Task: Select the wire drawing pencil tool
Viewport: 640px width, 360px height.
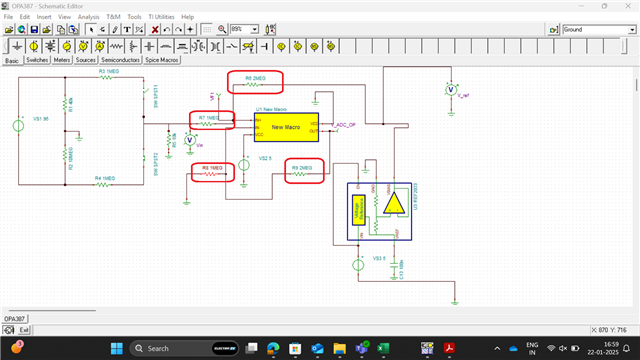Action: pyautogui.click(x=115, y=29)
